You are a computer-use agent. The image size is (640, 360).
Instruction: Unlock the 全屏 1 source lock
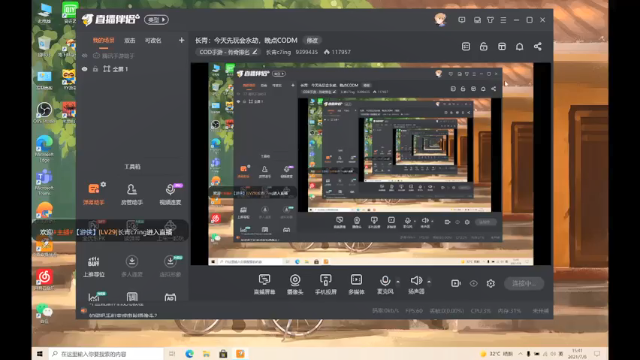(95, 69)
